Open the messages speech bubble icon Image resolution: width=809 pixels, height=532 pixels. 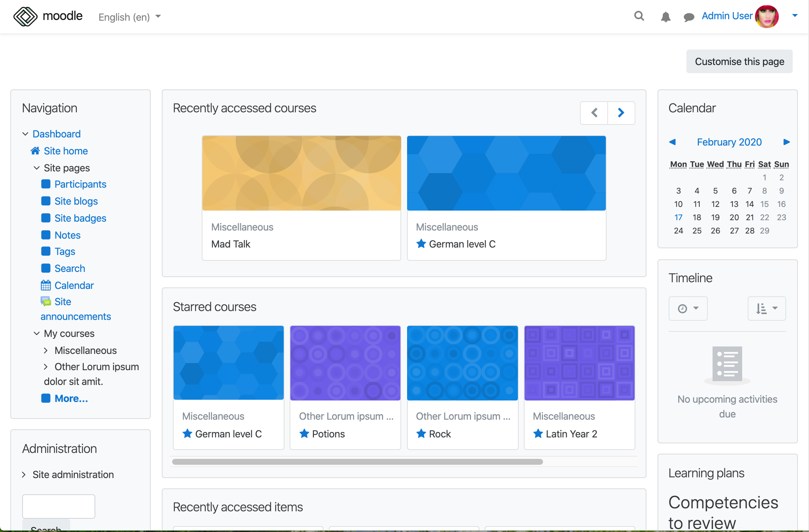pos(689,17)
